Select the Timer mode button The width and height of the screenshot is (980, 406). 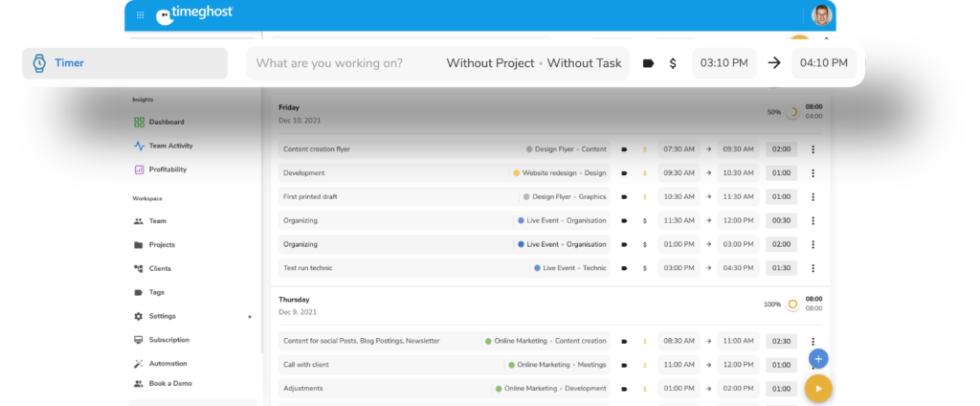click(124, 63)
